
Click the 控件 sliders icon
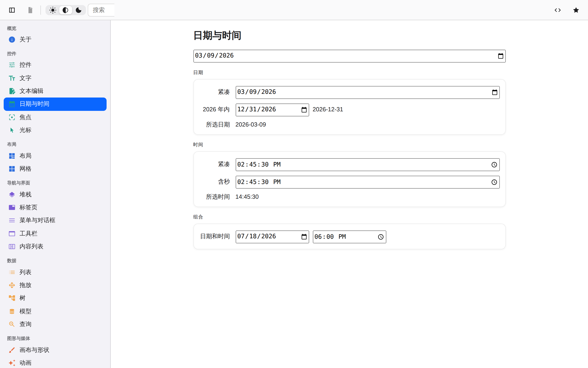(x=12, y=65)
